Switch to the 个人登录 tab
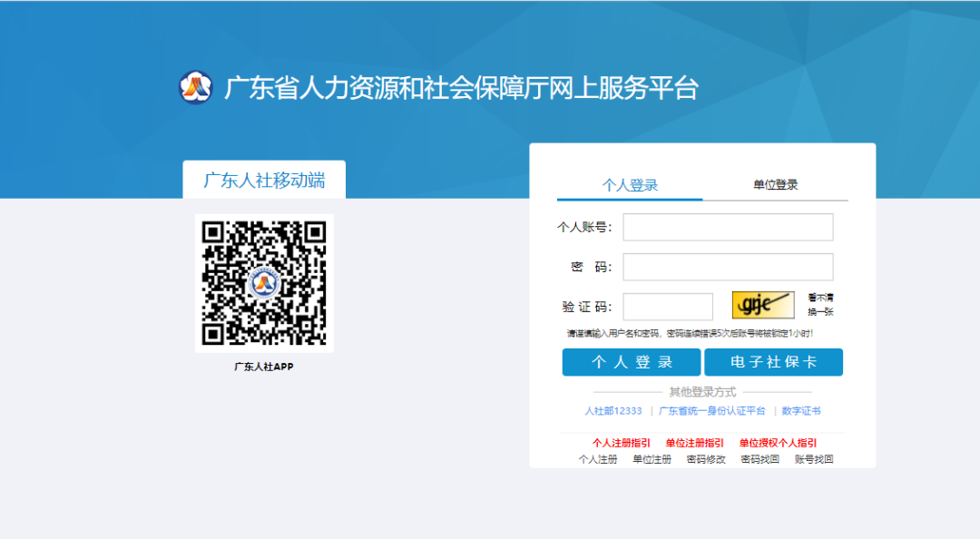This screenshot has height=539, width=980. click(x=630, y=185)
